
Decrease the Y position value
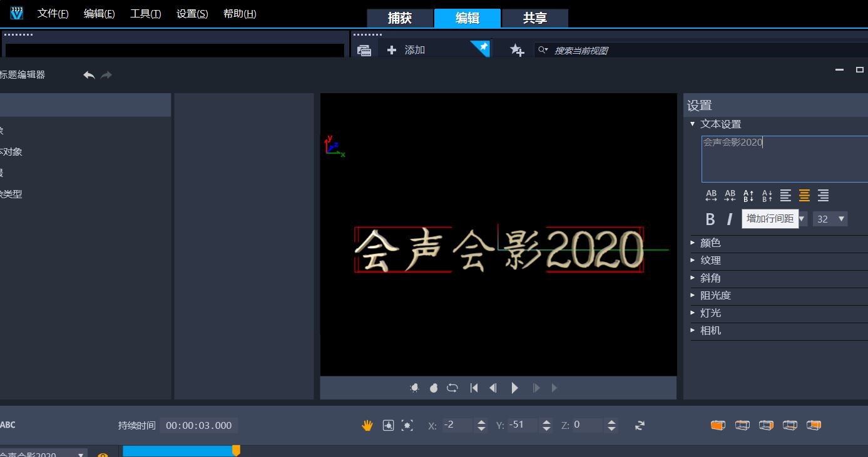[x=546, y=429]
